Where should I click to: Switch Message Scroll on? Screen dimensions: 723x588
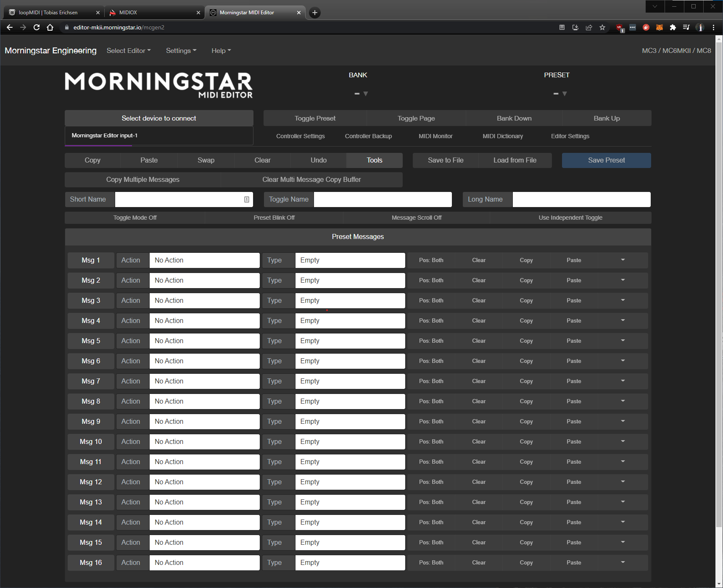pyautogui.click(x=416, y=218)
